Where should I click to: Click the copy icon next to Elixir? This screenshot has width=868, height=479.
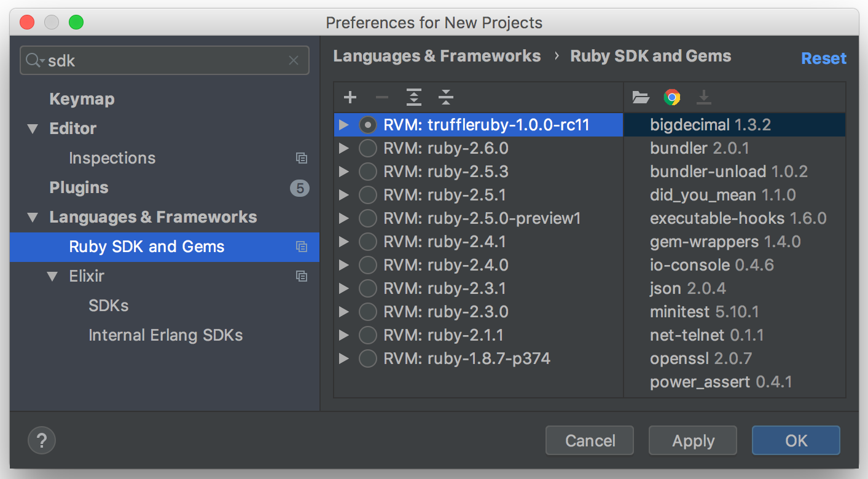tap(302, 276)
